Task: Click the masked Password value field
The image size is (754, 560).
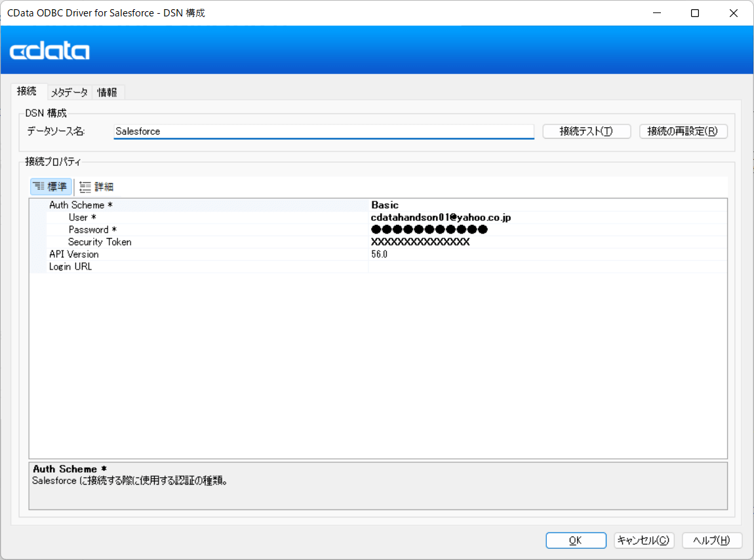Action: pyautogui.click(x=547, y=230)
